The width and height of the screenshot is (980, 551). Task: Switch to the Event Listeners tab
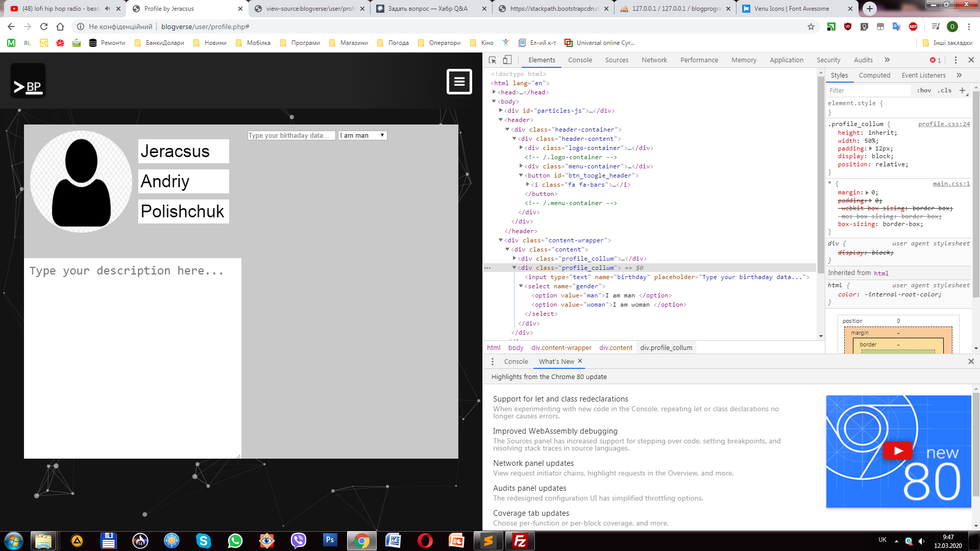coord(923,75)
